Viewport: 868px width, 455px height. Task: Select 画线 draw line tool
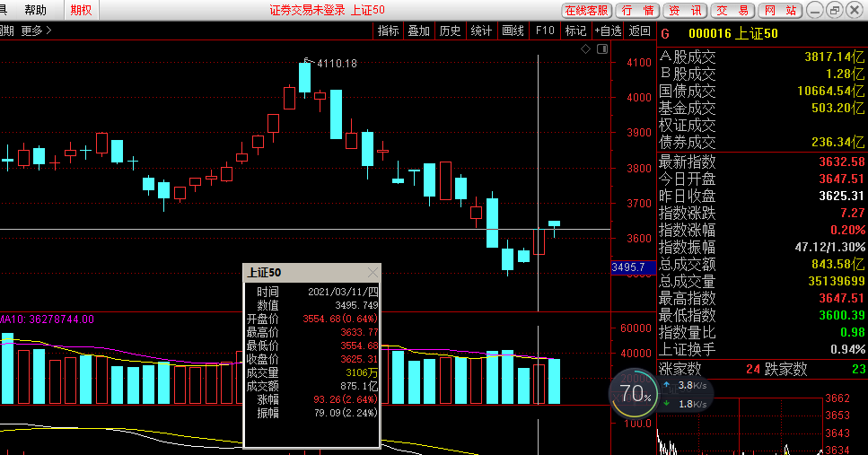[513, 31]
